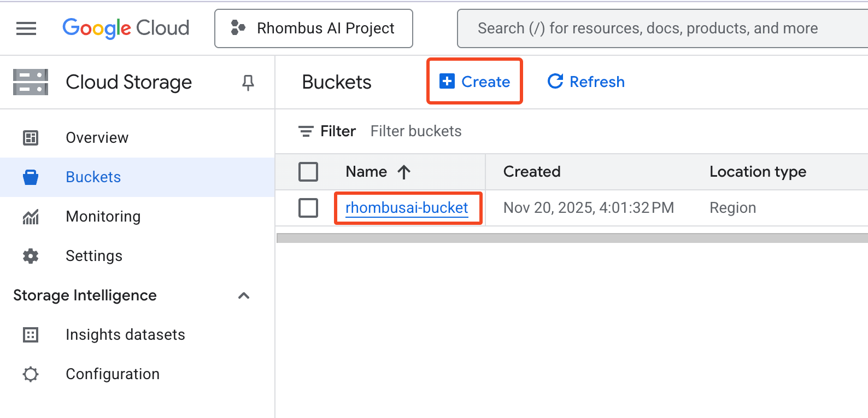Collapse the Storage Intelligence section
This screenshot has height=418, width=868.
click(x=244, y=295)
